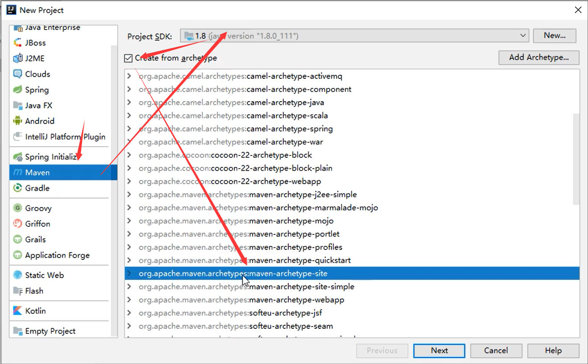Click the Static Web globe icon

(x=18, y=275)
